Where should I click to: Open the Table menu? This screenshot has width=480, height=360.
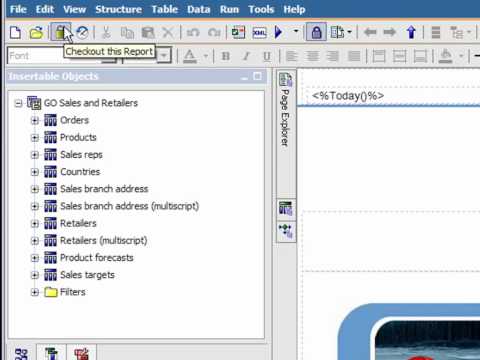point(165,9)
